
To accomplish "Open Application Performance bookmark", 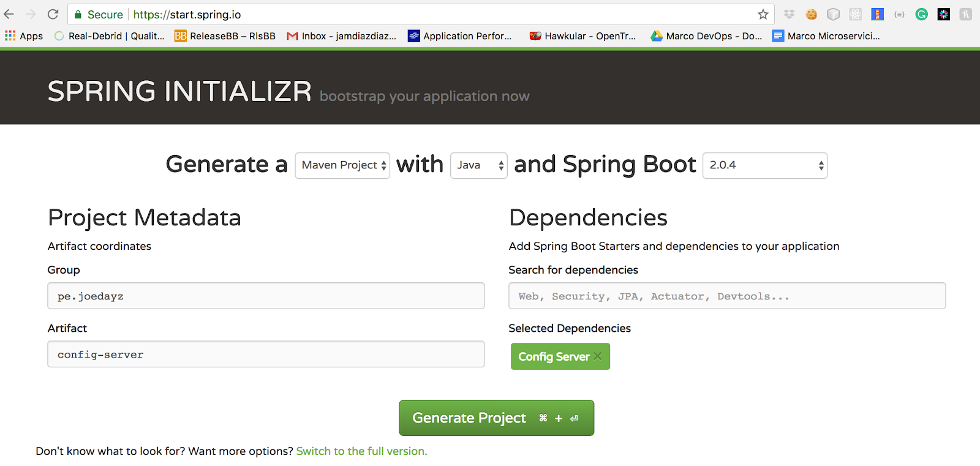I will tap(460, 36).
